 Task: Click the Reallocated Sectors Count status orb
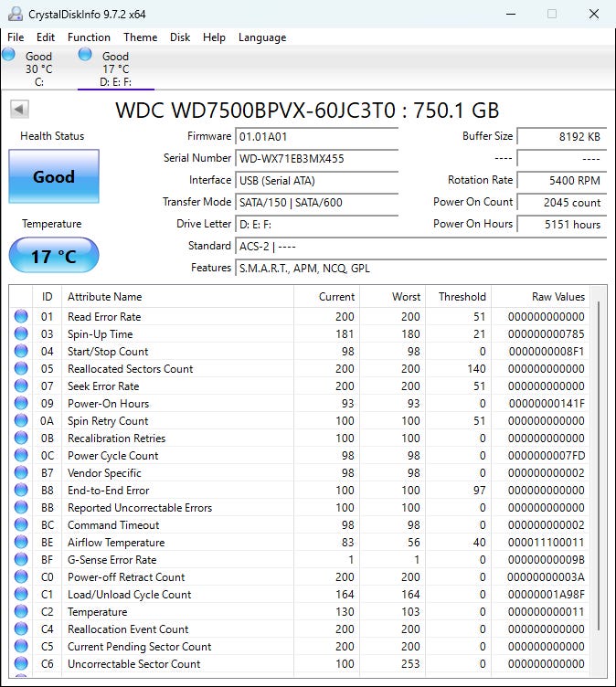point(21,369)
